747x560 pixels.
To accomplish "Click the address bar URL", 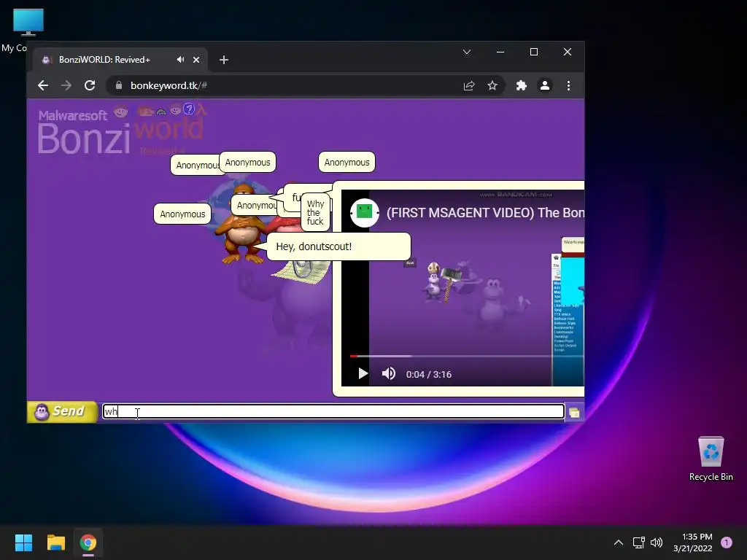I will pos(169,85).
